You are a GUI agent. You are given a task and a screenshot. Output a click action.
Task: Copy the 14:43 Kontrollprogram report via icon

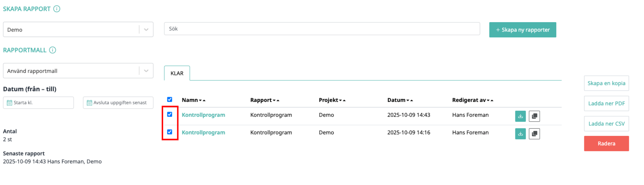click(534, 116)
